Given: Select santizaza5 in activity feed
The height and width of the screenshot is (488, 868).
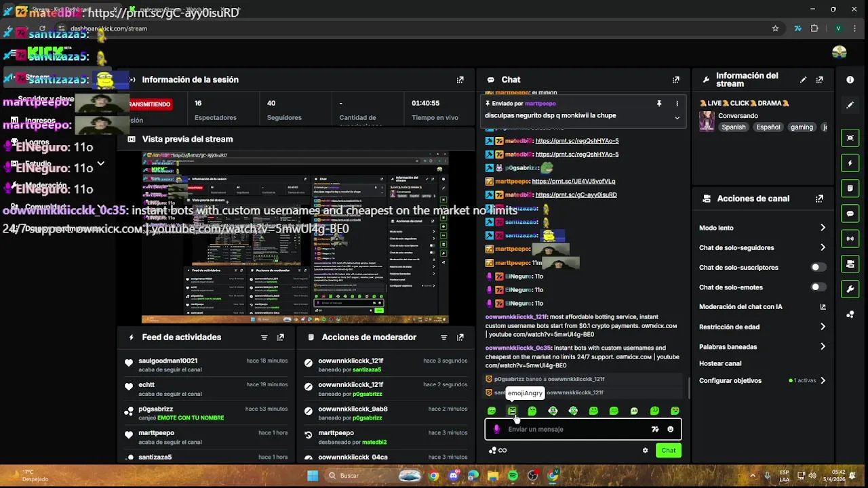Looking at the screenshot, I should (x=155, y=457).
